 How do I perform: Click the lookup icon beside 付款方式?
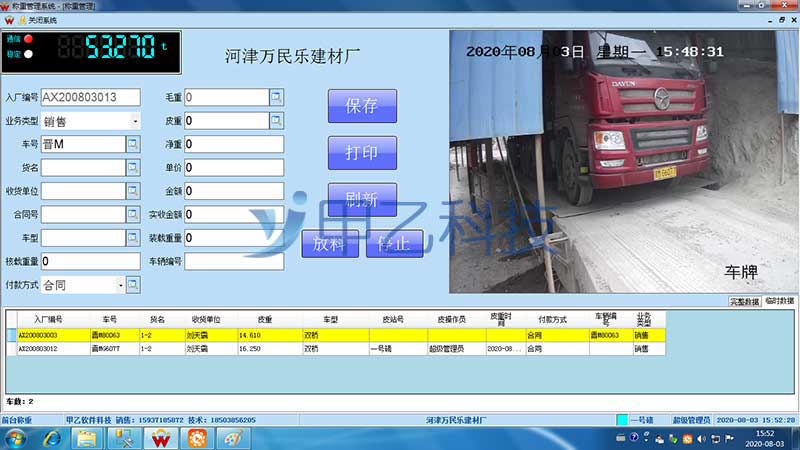[x=133, y=285]
